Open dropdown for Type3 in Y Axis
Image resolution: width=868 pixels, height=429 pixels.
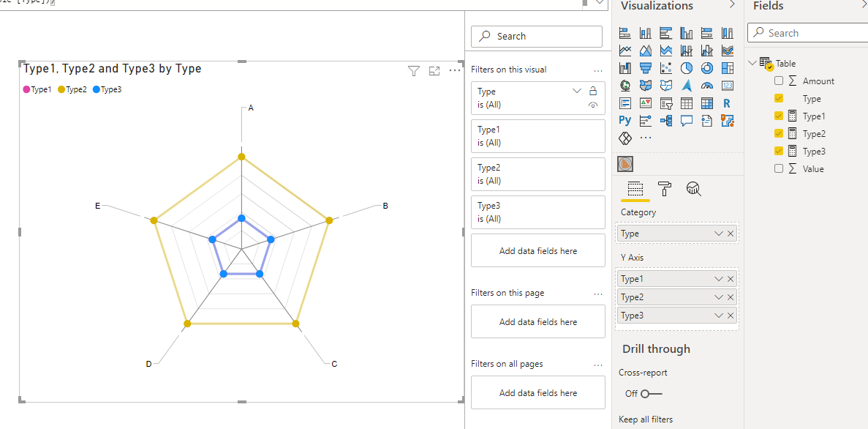pyautogui.click(x=719, y=316)
